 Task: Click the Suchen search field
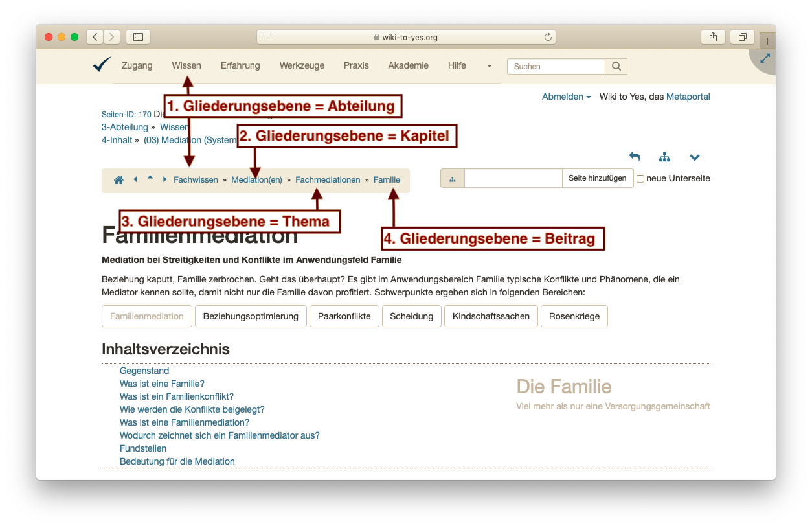click(556, 66)
